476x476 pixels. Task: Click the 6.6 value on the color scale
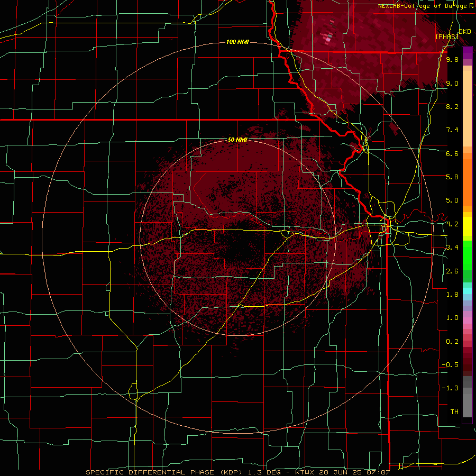(x=452, y=153)
